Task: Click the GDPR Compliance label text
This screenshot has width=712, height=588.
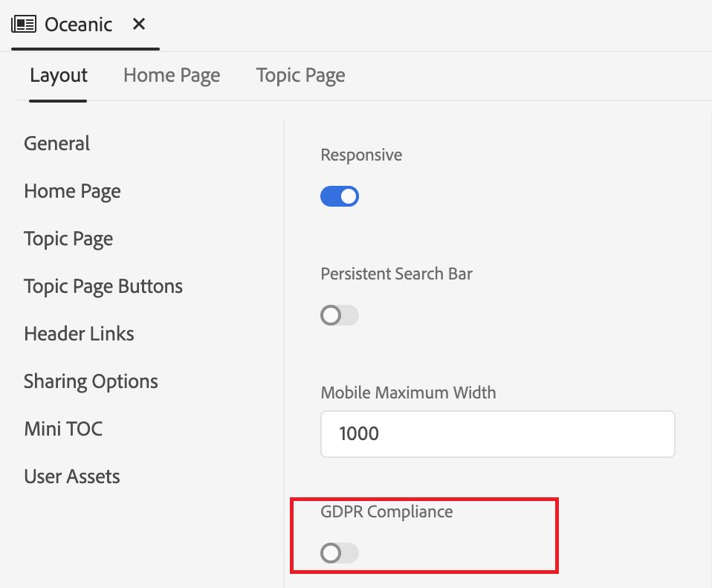Action: click(x=386, y=511)
